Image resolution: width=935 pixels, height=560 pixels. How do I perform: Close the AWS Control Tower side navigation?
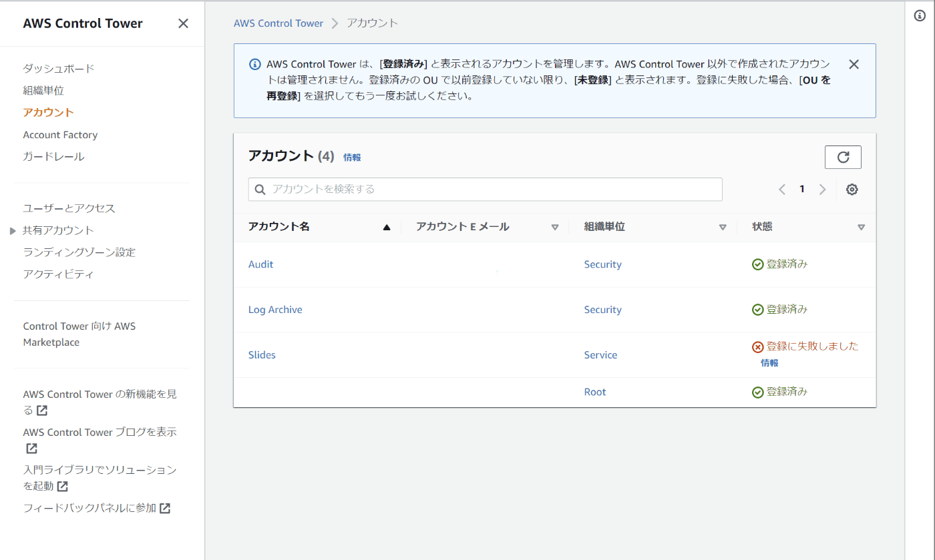(x=183, y=23)
